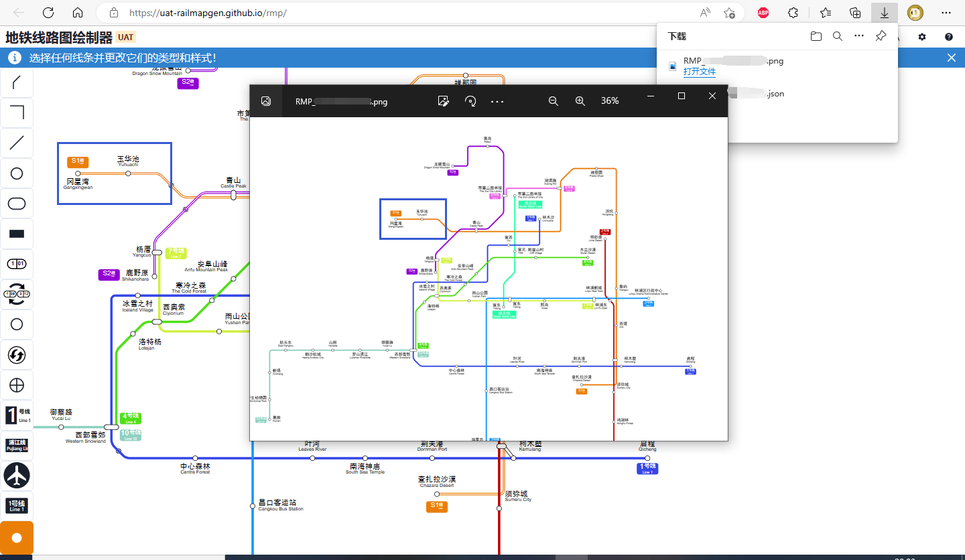Image resolution: width=965 pixels, height=560 pixels.
Task: Open the browser favorites list
Action: point(826,13)
